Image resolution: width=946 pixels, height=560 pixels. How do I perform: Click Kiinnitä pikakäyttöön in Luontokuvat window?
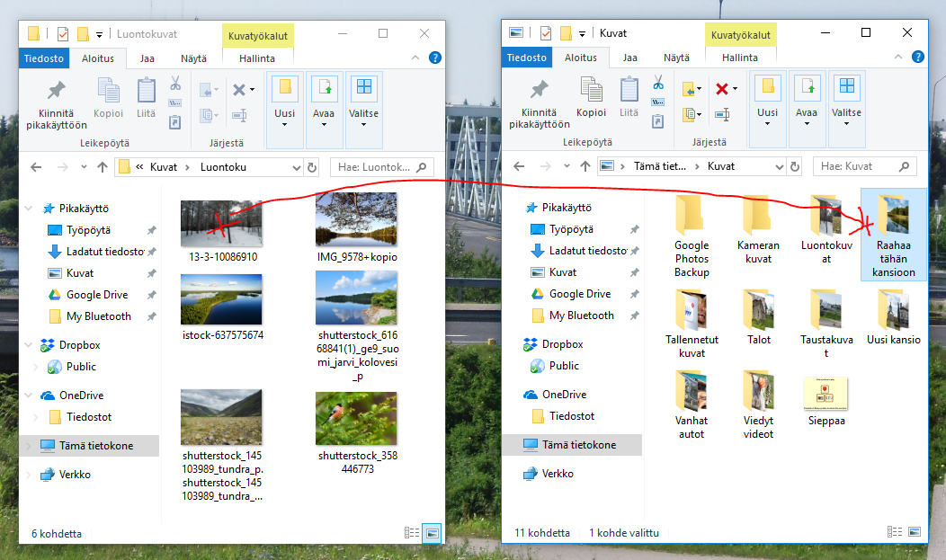click(x=56, y=104)
